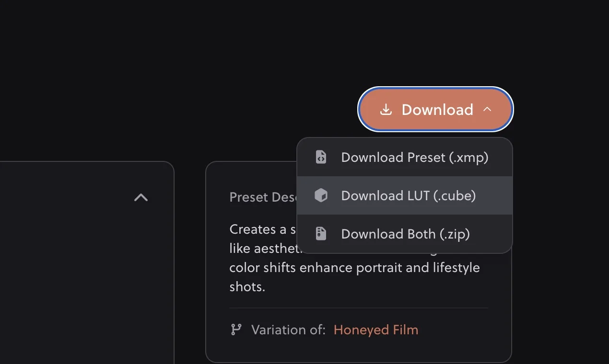Open the Honeyed Film preset link
The width and height of the screenshot is (609, 364).
coord(375,330)
